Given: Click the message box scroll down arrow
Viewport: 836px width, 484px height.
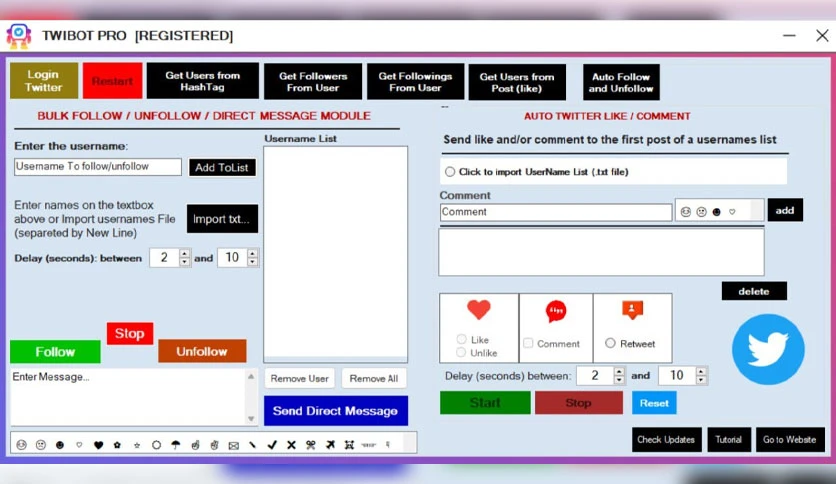Looking at the screenshot, I should pyautogui.click(x=251, y=419).
